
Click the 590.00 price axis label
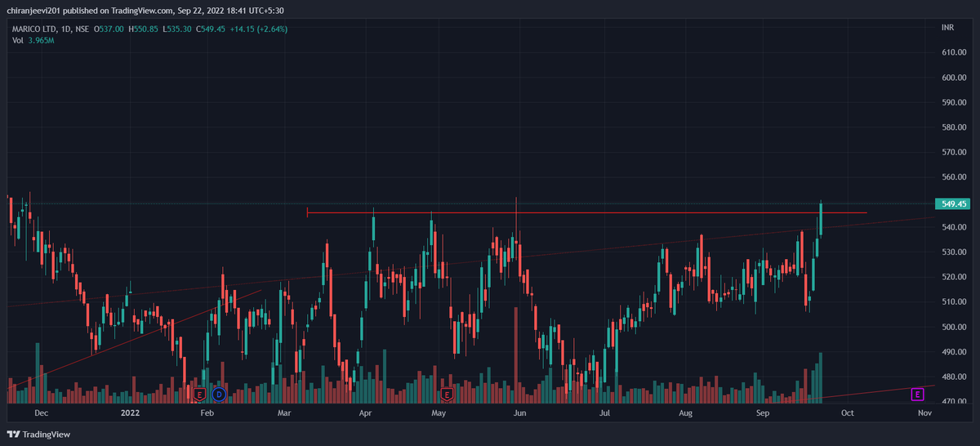pos(954,102)
